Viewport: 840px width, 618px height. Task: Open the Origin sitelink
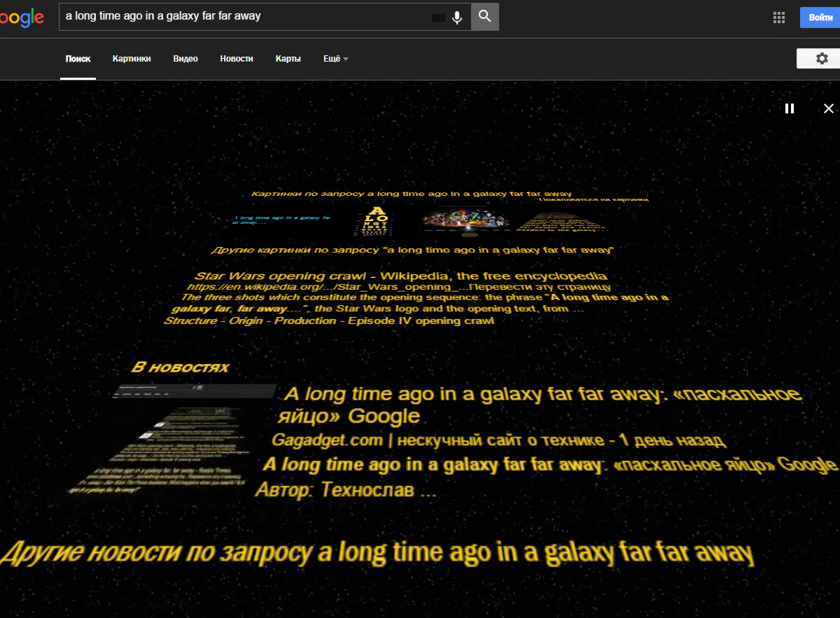click(x=246, y=321)
